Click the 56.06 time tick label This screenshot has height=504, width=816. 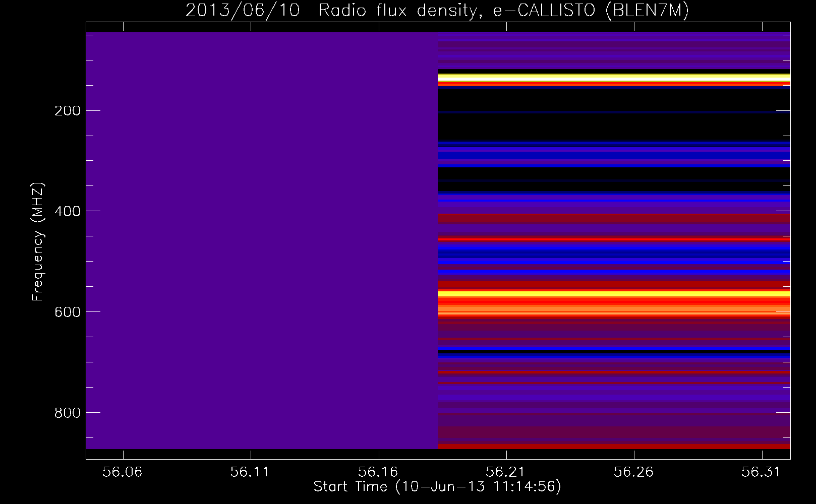(123, 472)
